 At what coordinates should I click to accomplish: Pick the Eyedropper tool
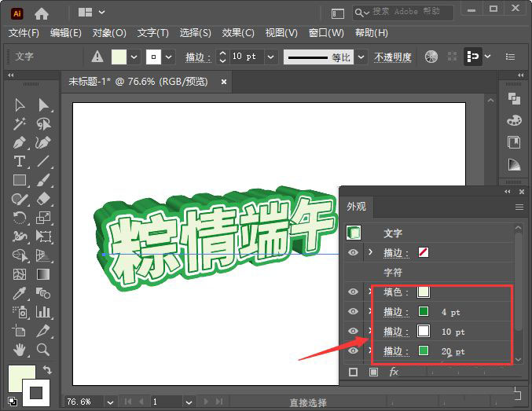[20, 293]
